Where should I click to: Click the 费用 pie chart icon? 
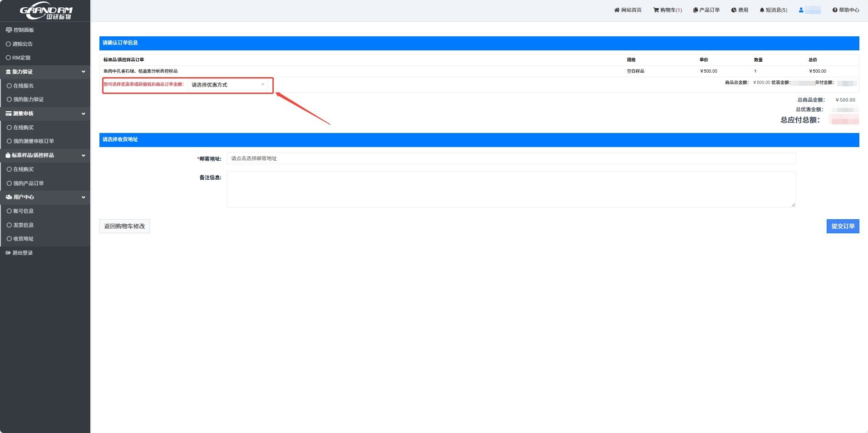734,10
